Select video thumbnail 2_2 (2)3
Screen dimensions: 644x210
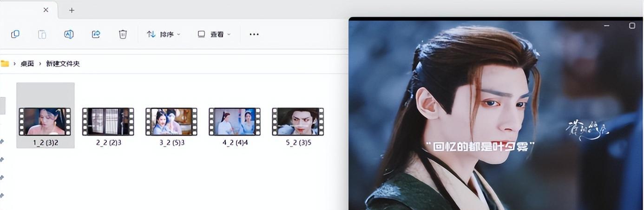tap(108, 122)
